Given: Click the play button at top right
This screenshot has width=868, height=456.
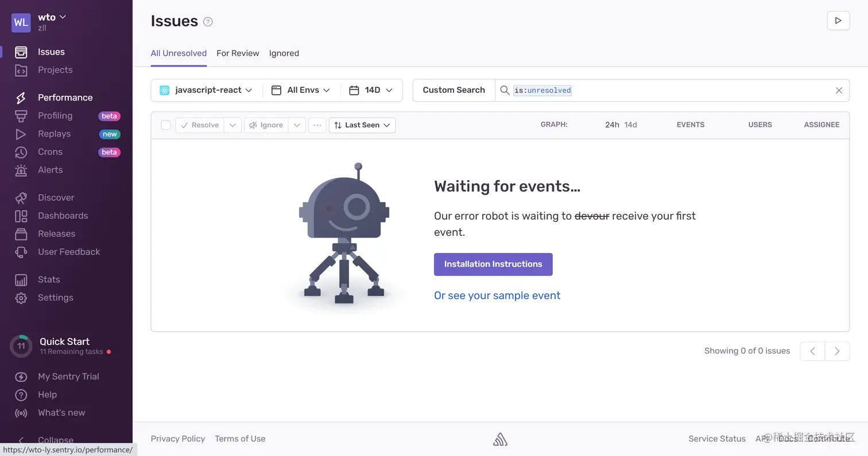Looking at the screenshot, I should click(838, 21).
